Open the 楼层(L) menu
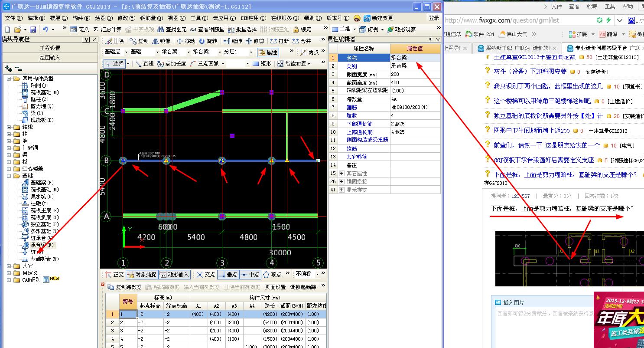This screenshot has width=644, height=348. click(59, 18)
